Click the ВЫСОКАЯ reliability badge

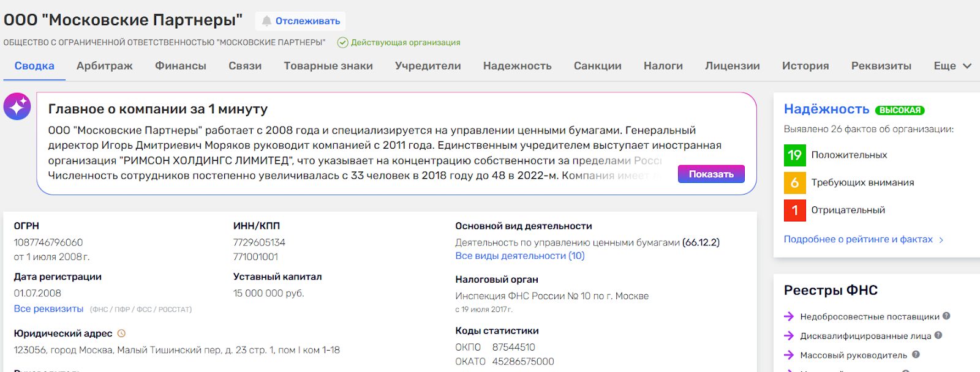pos(899,110)
